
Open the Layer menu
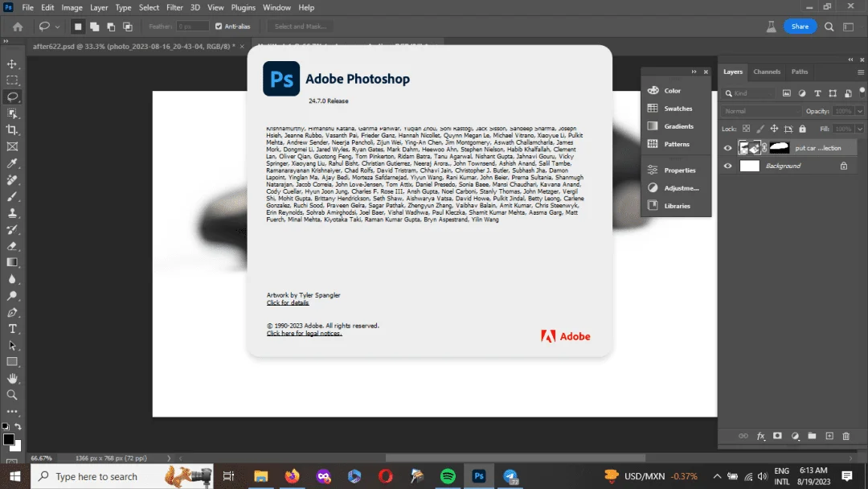(99, 8)
